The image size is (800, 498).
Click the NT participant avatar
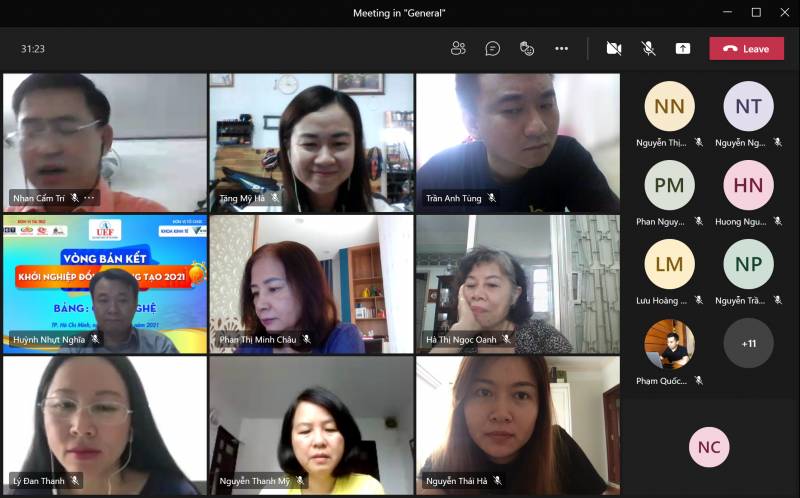(x=748, y=107)
